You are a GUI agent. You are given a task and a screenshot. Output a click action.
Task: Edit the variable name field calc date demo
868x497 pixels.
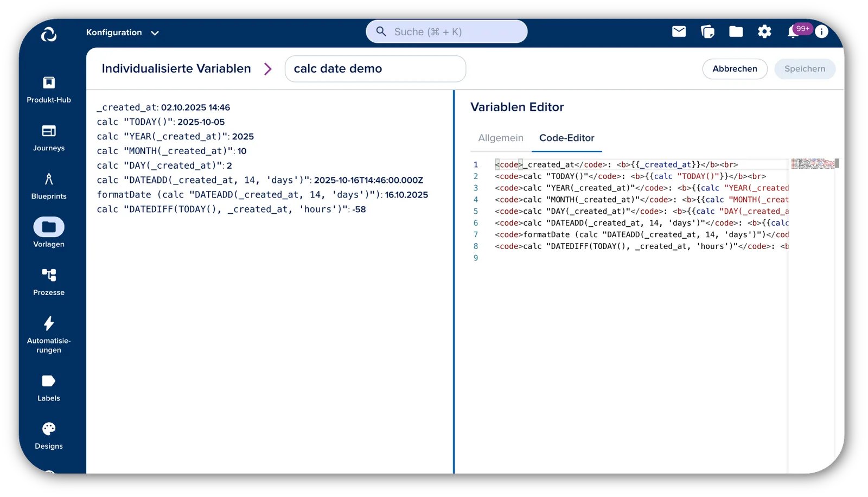[x=375, y=69]
